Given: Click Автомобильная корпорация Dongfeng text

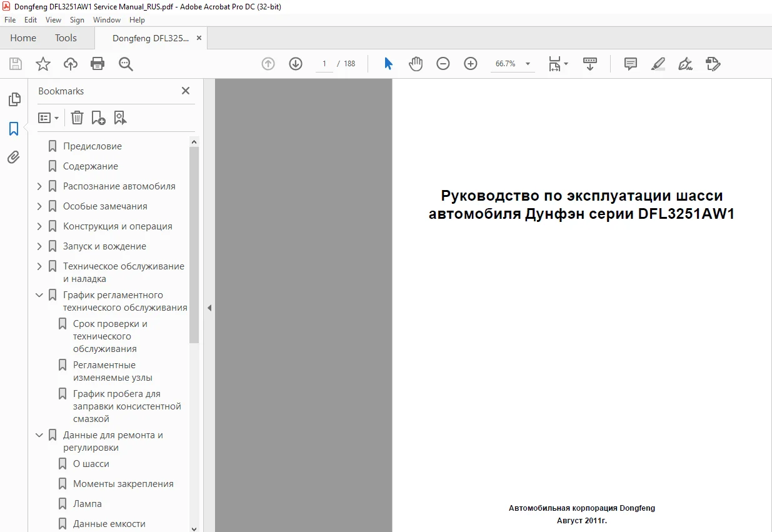Looking at the screenshot, I should (582, 508).
